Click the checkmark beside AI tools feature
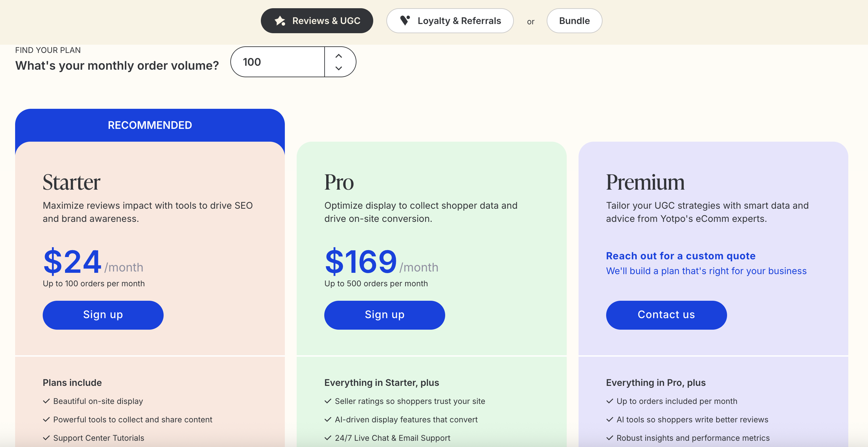 point(609,420)
